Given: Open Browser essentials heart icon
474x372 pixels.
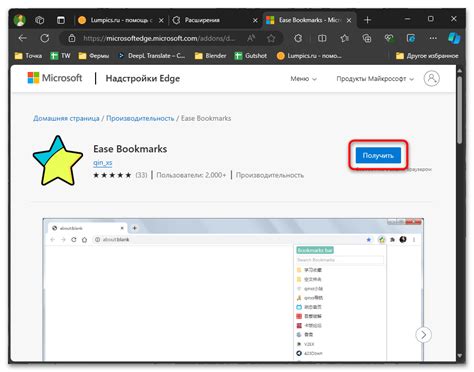Looking at the screenshot, I should pyautogui.click(x=389, y=38).
